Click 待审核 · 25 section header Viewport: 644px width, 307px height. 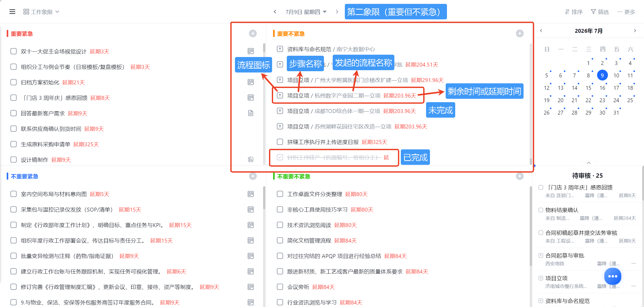click(x=587, y=176)
